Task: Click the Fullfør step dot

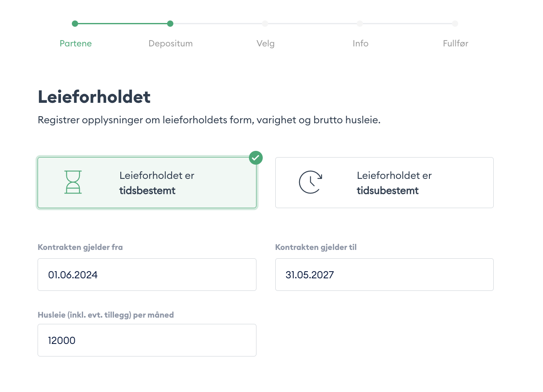Action: coord(455,24)
